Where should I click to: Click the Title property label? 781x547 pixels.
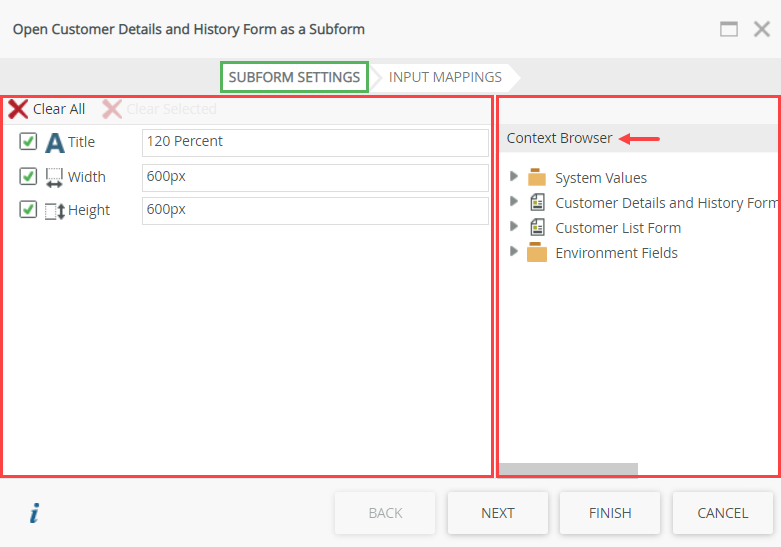81,142
